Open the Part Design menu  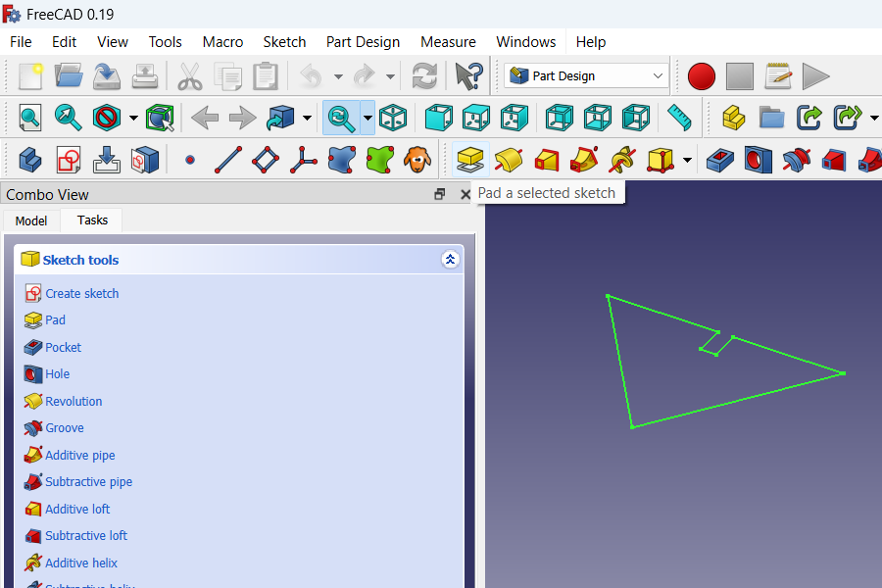point(363,42)
